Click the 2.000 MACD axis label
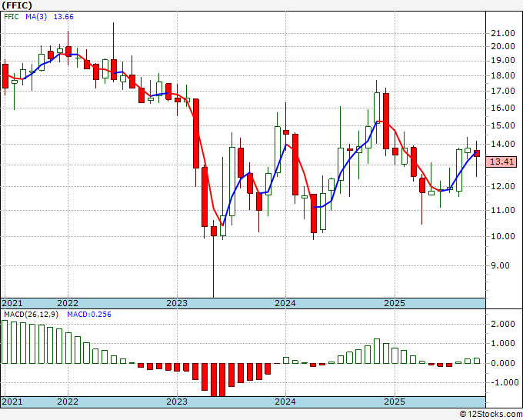Screen dimensions: 523x420 503,324
